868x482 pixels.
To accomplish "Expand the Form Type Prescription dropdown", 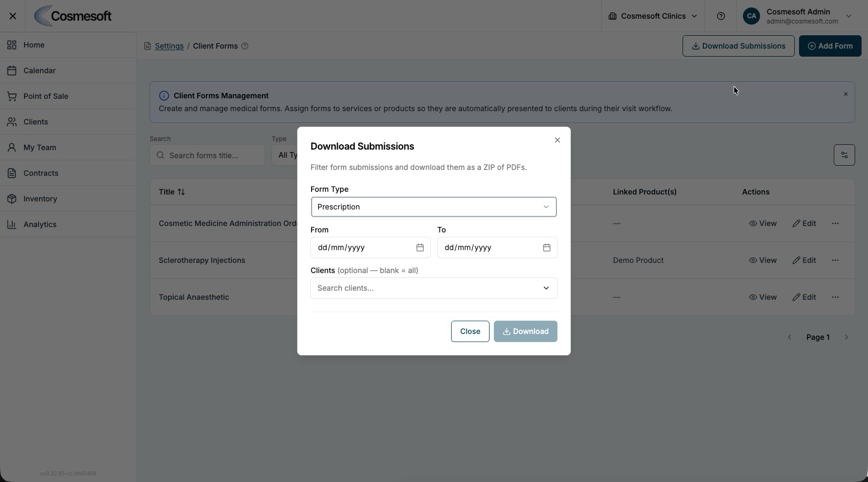I will pyautogui.click(x=433, y=207).
